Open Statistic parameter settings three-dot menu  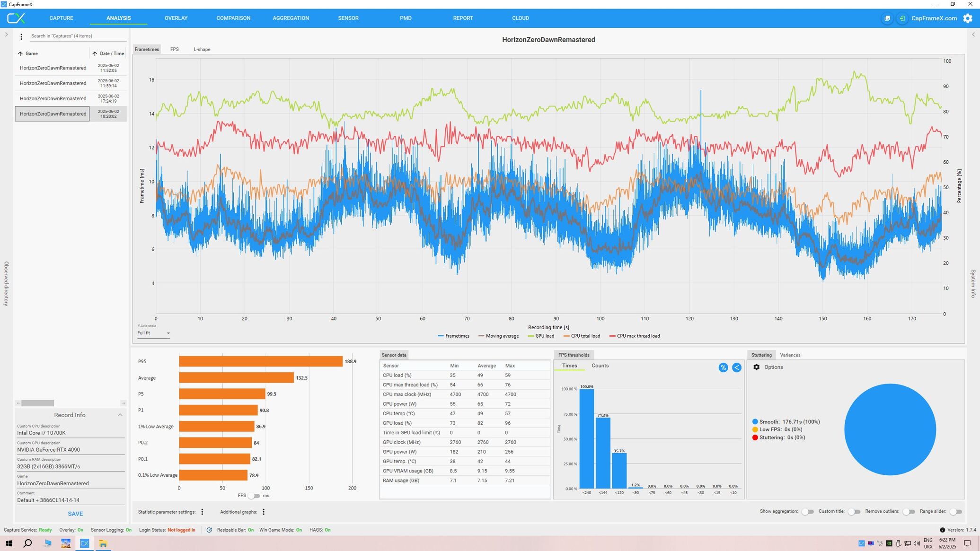pyautogui.click(x=203, y=512)
